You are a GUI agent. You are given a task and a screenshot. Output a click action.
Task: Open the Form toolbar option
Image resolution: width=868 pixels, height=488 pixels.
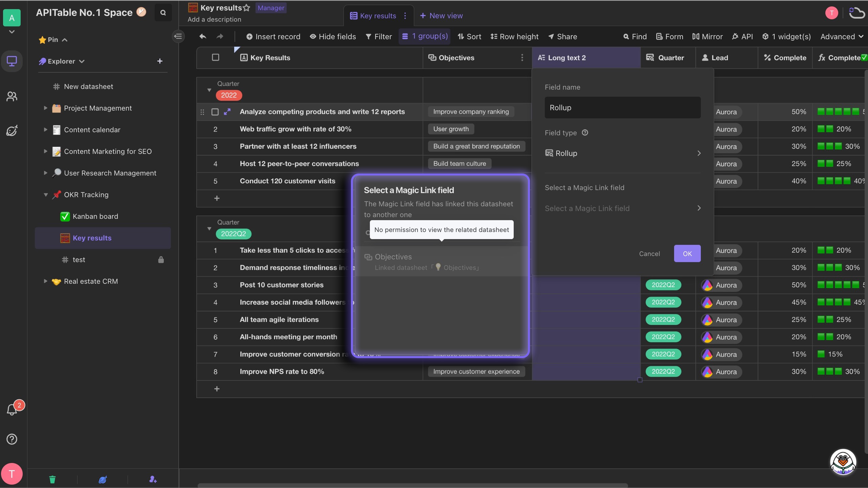pyautogui.click(x=669, y=36)
